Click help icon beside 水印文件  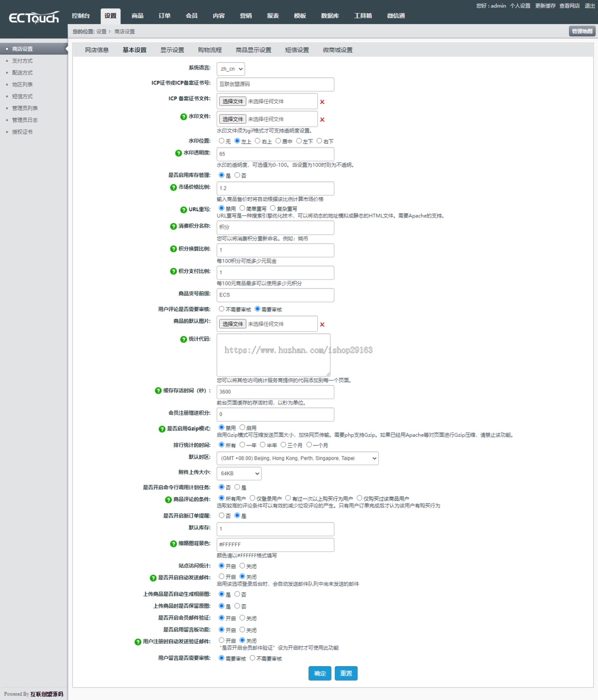click(x=183, y=117)
